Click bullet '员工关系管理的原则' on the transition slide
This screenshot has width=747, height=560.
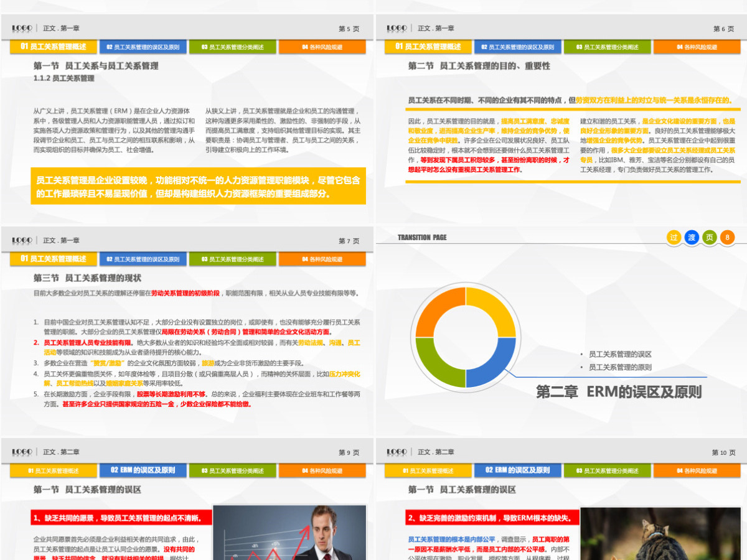point(620,367)
